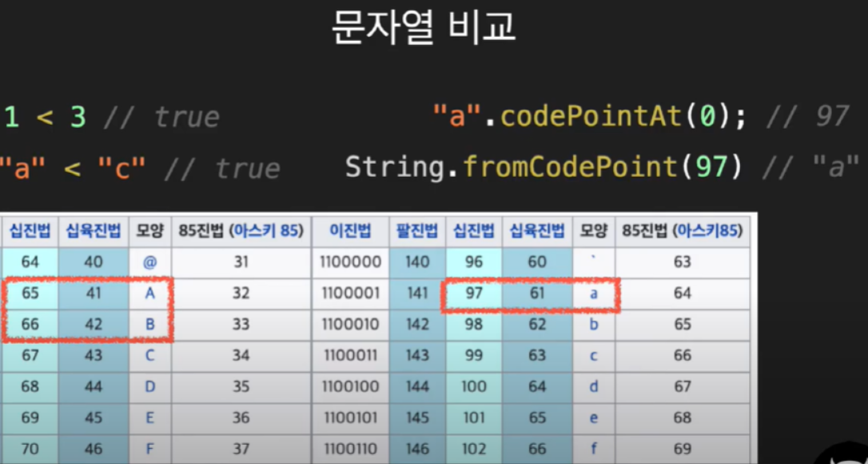Click the lowercase b character link
The width and height of the screenshot is (868, 464).
pos(593,324)
